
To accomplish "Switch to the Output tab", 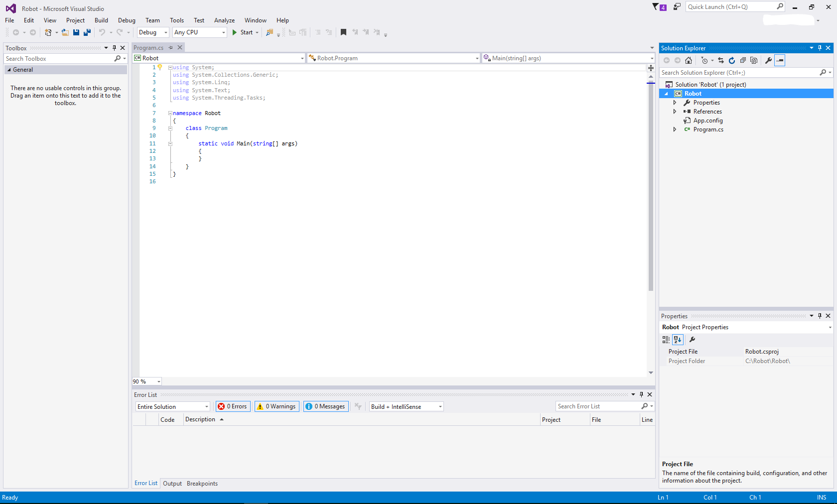I will point(172,483).
